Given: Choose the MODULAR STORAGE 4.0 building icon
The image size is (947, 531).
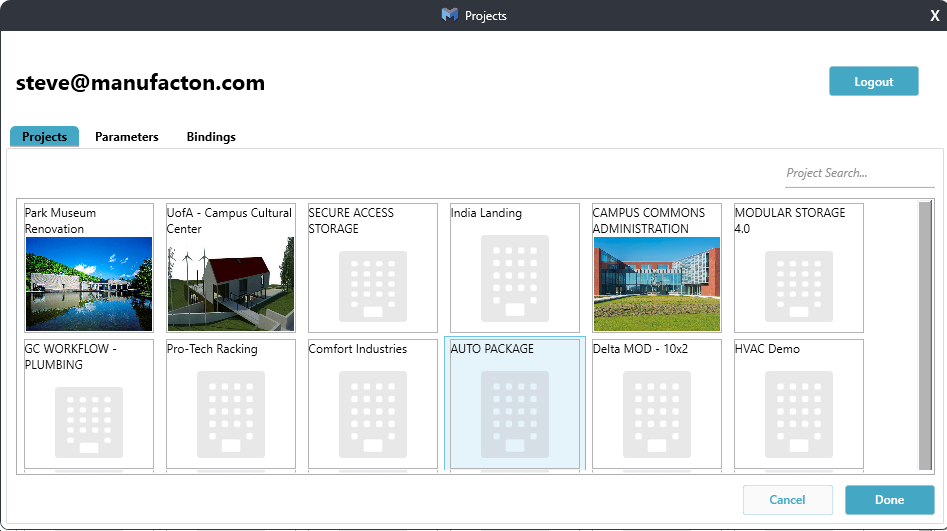Looking at the screenshot, I should pos(799,285).
